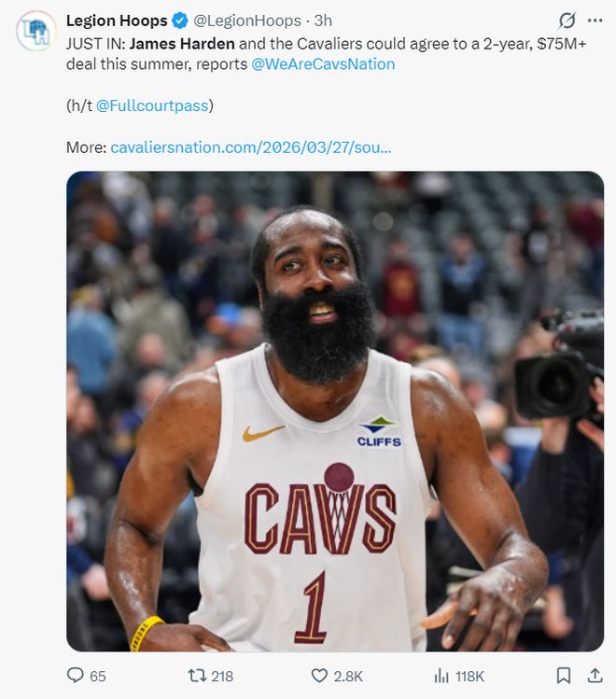Image resolution: width=616 pixels, height=699 pixels.
Task: Click the reply speech bubble icon
Action: click(76, 676)
